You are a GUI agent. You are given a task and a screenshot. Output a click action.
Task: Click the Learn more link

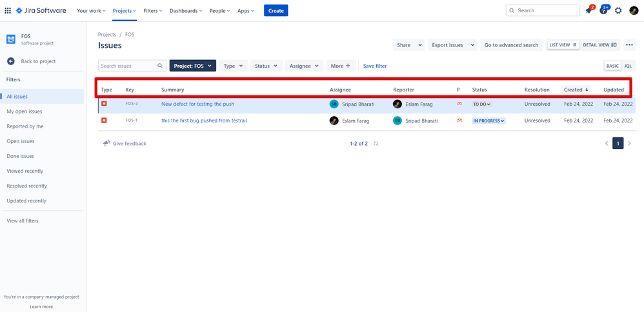coord(41,307)
